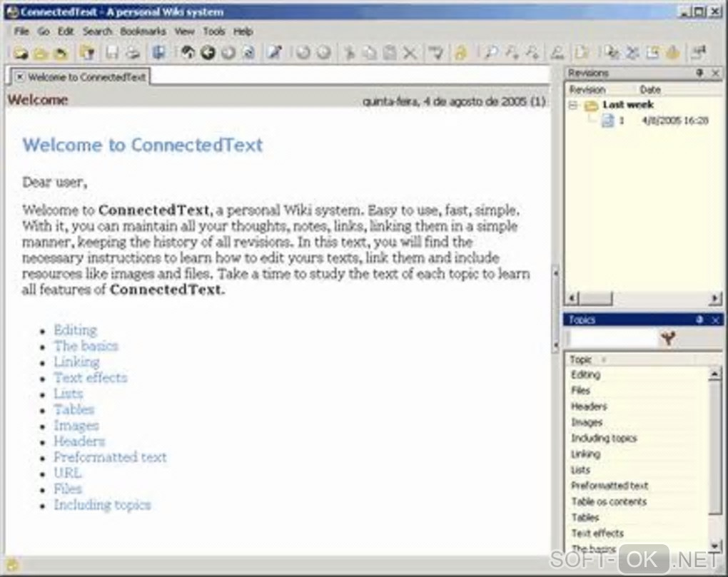This screenshot has height=577, width=728.
Task: Close the Revisions panel
Action: click(715, 73)
